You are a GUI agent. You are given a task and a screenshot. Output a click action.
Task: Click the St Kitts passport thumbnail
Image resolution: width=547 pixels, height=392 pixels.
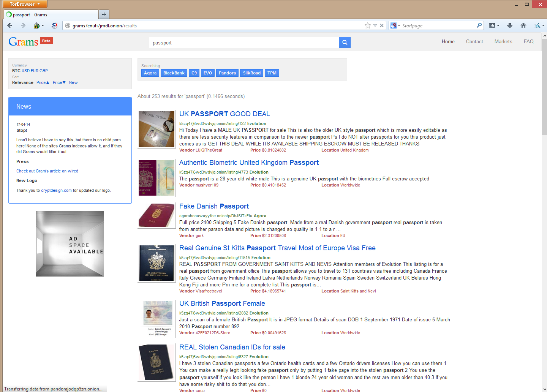click(x=157, y=263)
